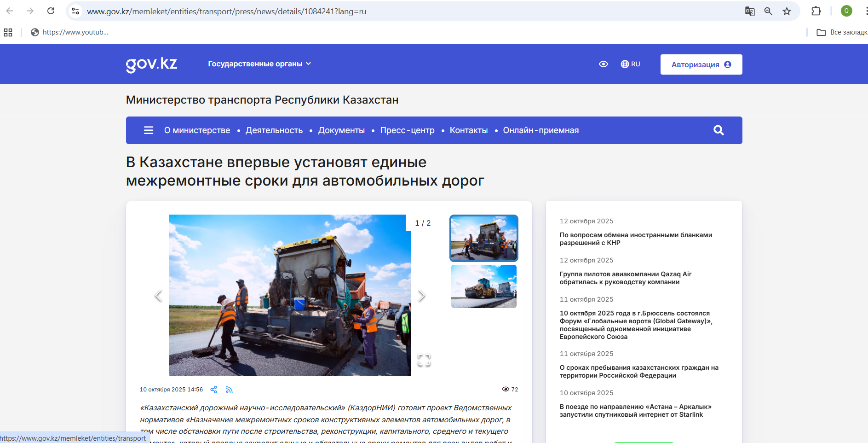868x443 pixels.
Task: Open the RSS feed icon
Action: [x=229, y=390]
